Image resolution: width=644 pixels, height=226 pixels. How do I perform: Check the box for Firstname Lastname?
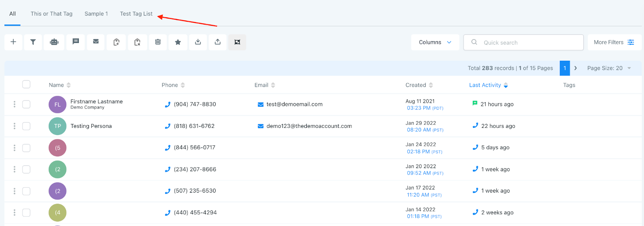tap(27, 104)
